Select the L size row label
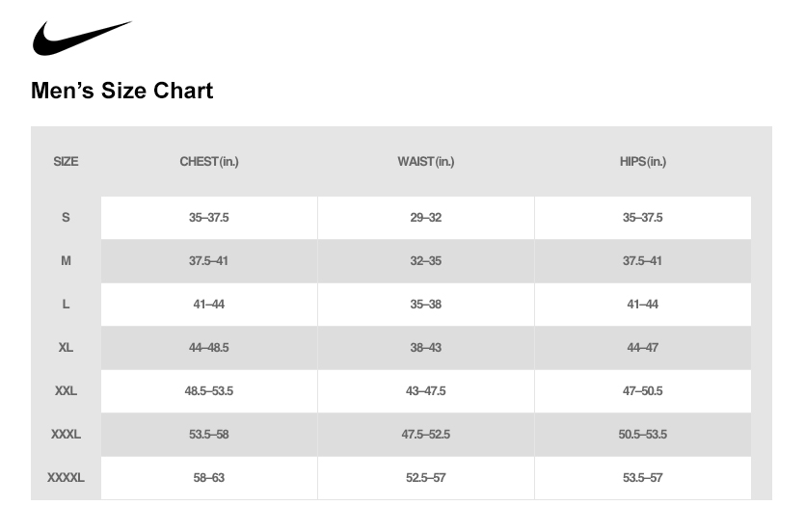Viewport: 805px width, 532px height. [x=66, y=305]
